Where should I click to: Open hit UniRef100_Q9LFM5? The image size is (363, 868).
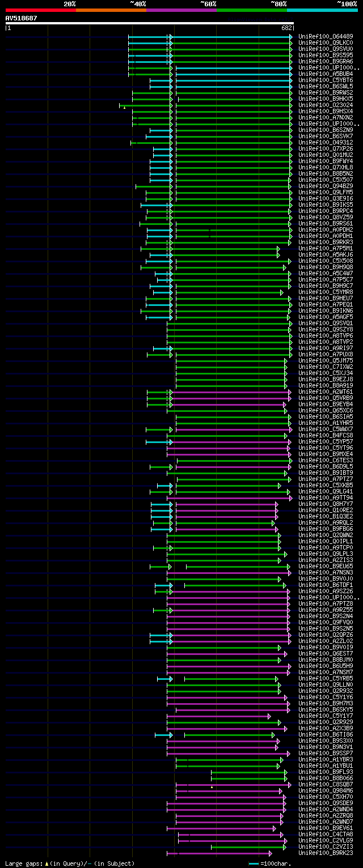(326, 192)
